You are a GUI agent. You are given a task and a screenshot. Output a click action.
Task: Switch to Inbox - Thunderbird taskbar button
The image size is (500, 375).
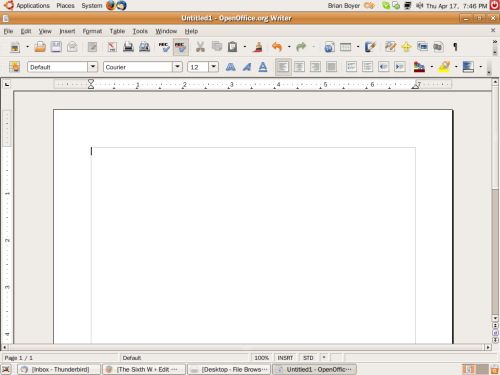(x=59, y=369)
